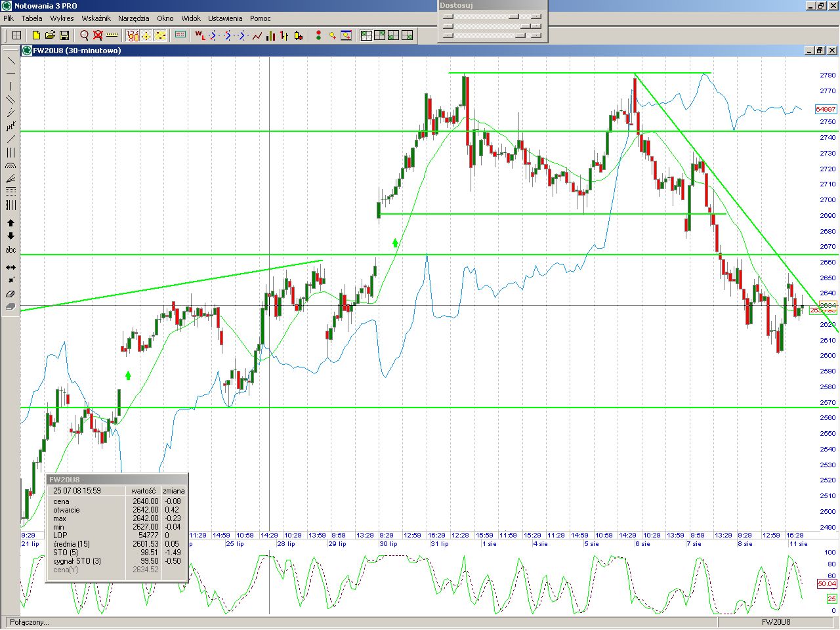Select the eraser tool in left sidebar
The width and height of the screenshot is (840, 630).
coord(10,294)
